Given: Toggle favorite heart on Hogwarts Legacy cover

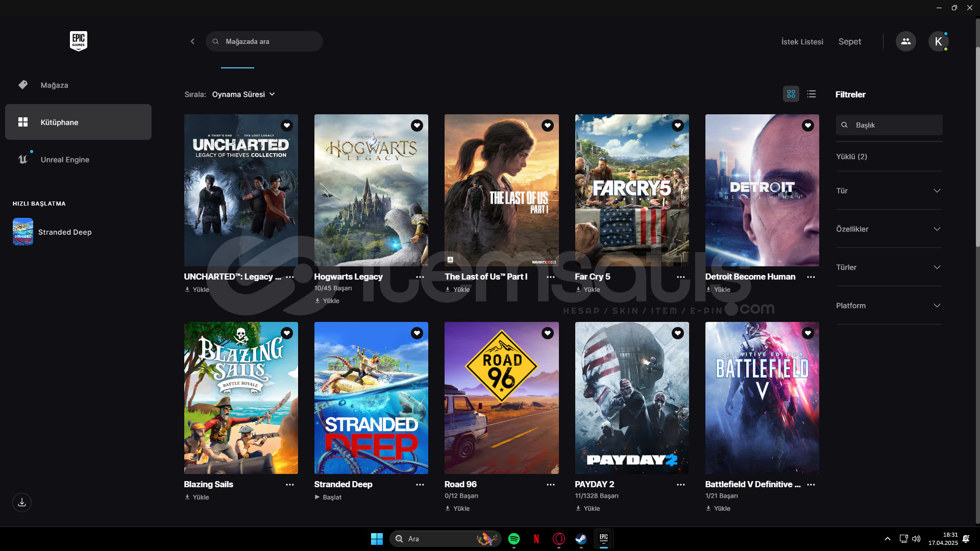Looking at the screenshot, I should [x=417, y=126].
